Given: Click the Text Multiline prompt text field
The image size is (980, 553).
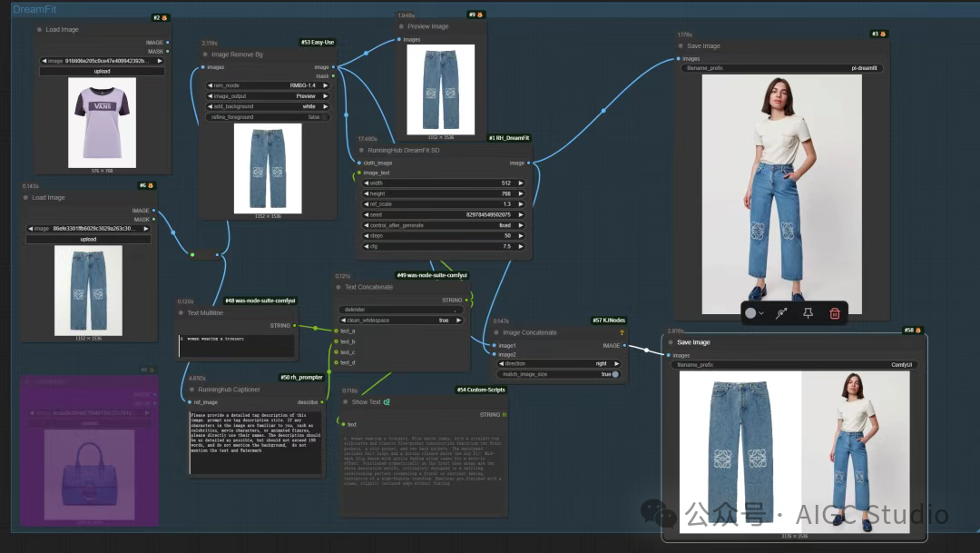Looking at the screenshot, I should [236, 346].
